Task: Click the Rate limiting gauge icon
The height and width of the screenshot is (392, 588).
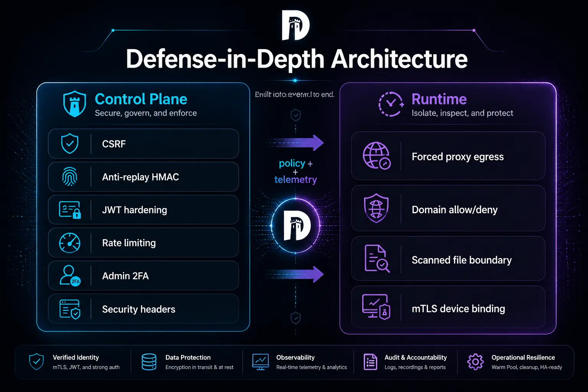Action: click(x=70, y=243)
